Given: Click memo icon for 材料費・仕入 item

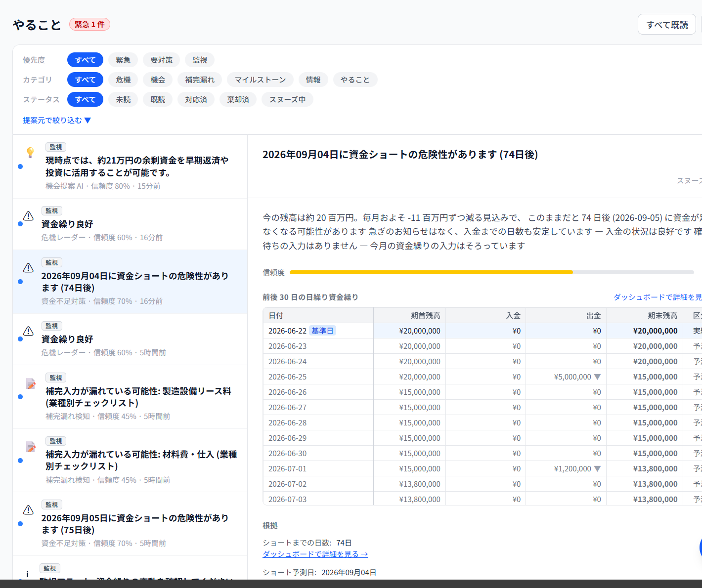Looking at the screenshot, I should (31, 447).
